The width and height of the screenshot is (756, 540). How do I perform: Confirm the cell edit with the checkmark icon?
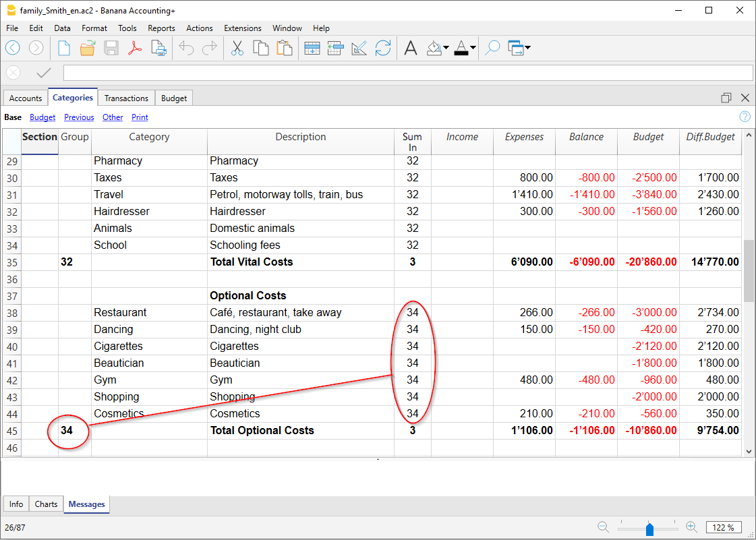(44, 73)
